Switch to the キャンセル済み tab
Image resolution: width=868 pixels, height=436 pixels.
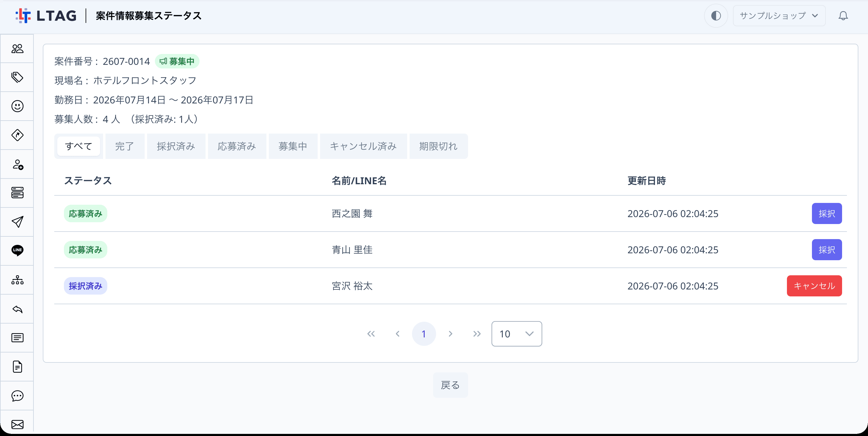pos(363,146)
